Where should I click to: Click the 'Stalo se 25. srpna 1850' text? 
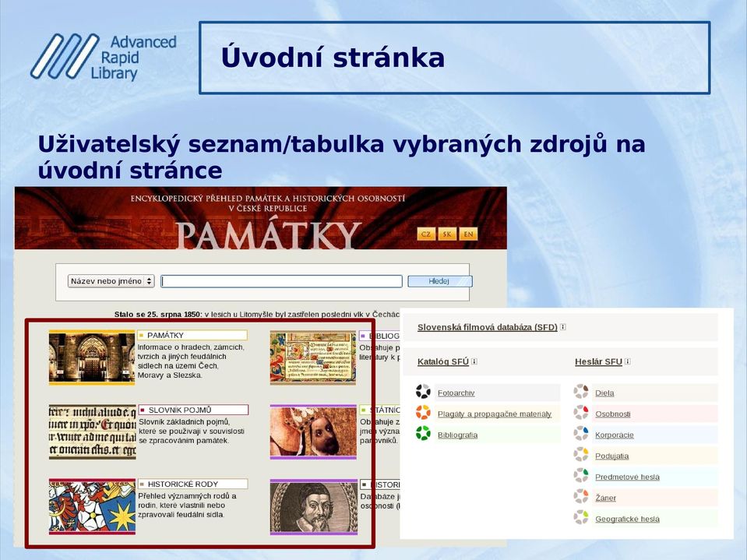point(159,315)
